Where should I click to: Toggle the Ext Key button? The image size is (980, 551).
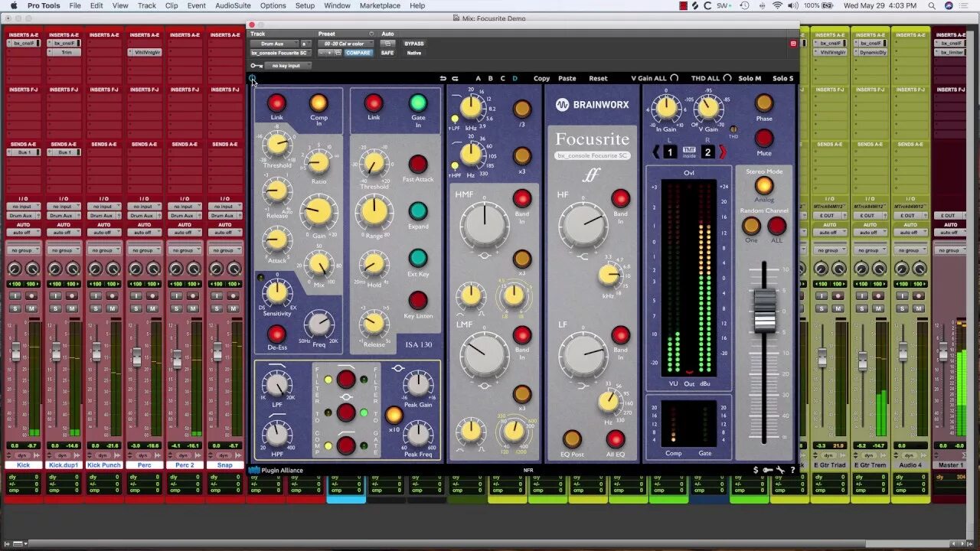(x=418, y=258)
